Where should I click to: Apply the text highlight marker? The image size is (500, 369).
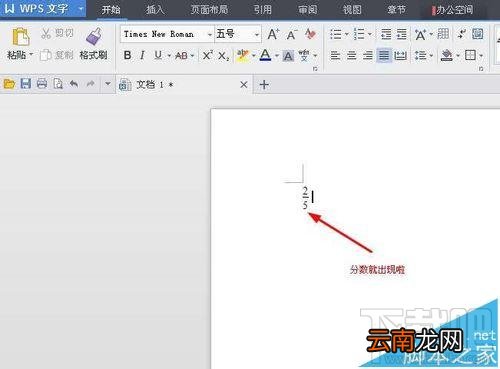coord(243,55)
